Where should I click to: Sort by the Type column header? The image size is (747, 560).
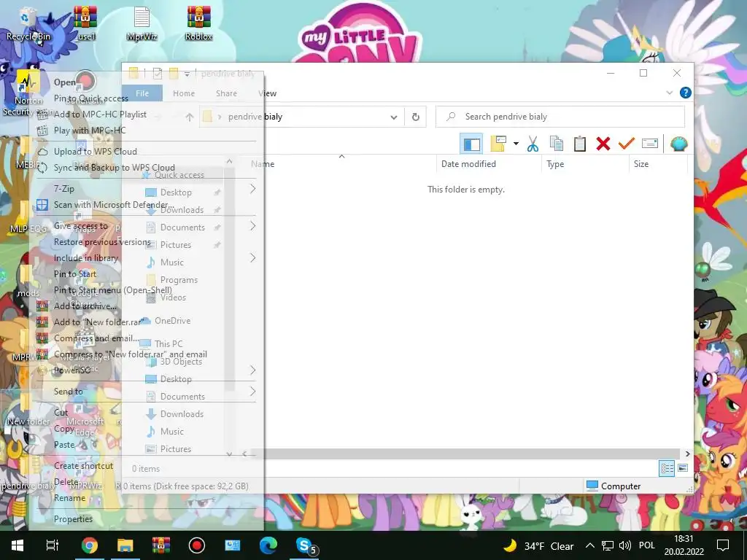(x=585, y=164)
